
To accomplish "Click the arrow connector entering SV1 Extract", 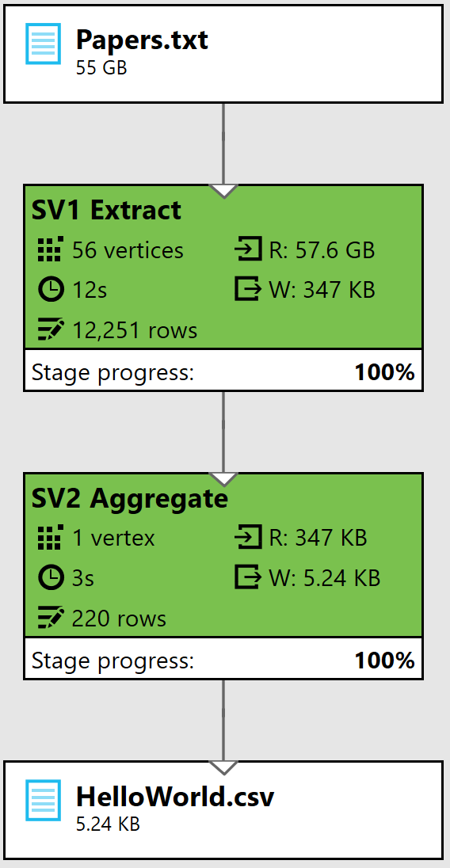I will point(223,191).
